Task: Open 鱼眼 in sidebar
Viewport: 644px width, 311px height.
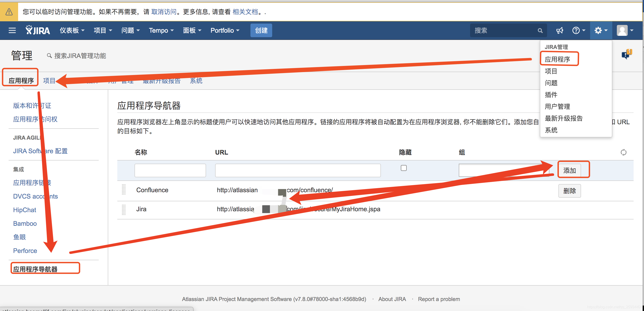Action: 19,237
